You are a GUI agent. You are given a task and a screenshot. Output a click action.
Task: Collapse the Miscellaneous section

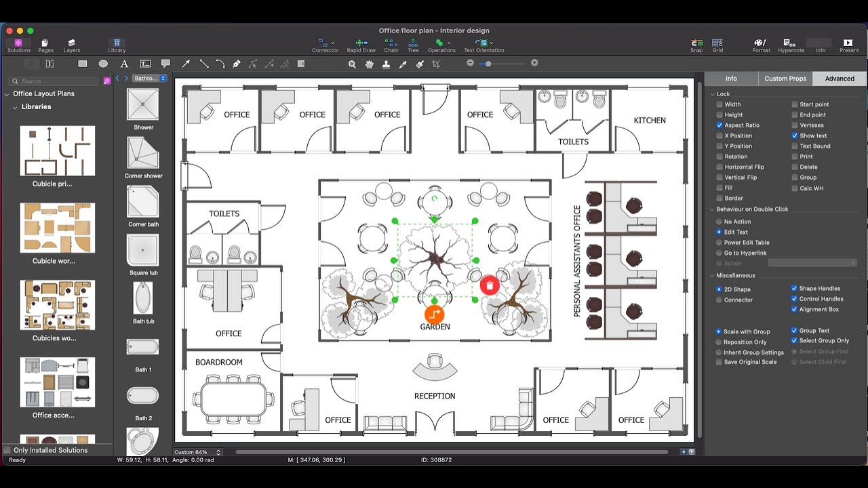click(x=712, y=275)
